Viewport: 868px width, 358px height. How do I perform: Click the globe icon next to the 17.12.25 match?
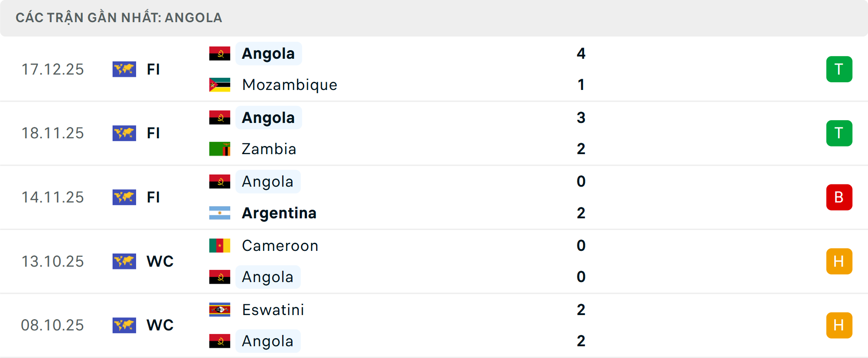[x=124, y=69]
